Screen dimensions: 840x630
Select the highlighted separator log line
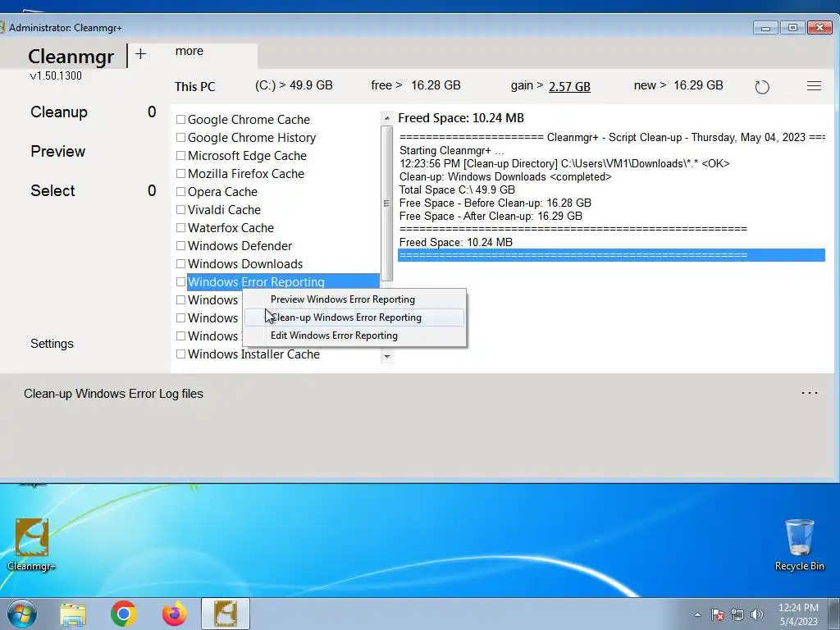(611, 255)
